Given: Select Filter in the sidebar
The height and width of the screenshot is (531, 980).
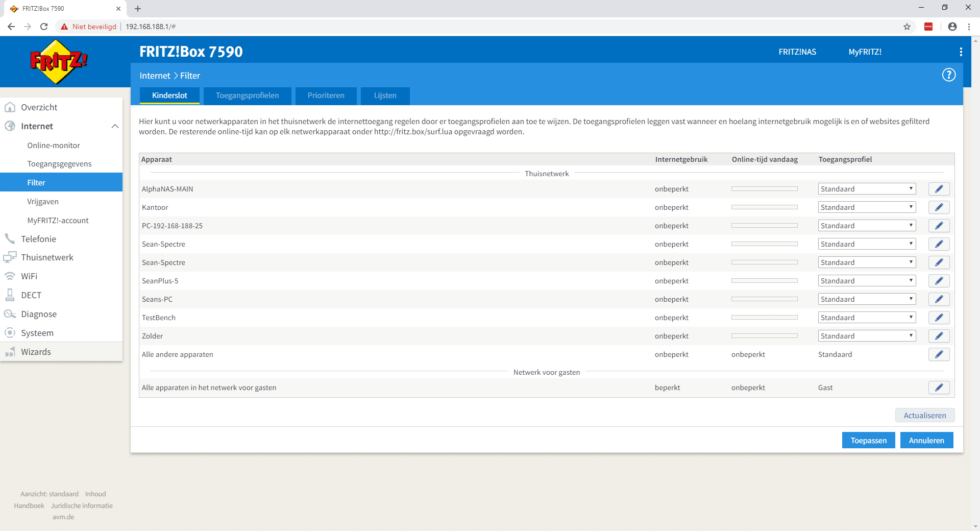Looking at the screenshot, I should tap(61, 182).
